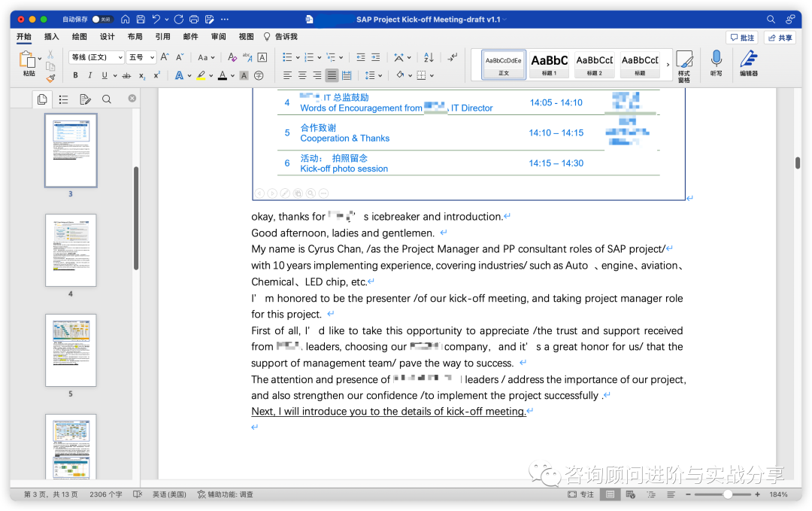Image resolution: width=812 pixels, height=511 pixels.
Task: Toggle bold formatting
Action: (x=76, y=75)
